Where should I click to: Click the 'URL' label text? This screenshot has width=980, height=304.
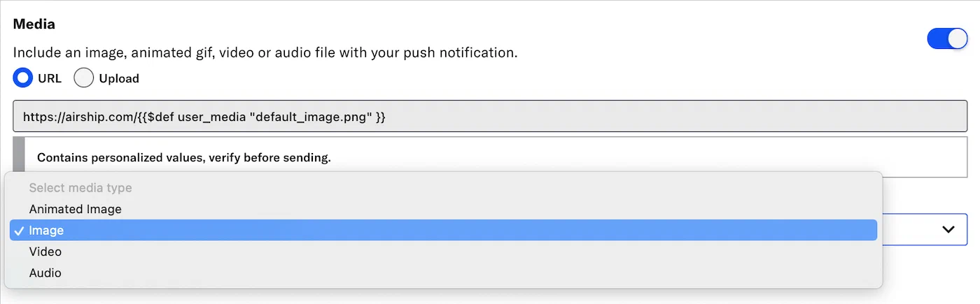tap(50, 78)
